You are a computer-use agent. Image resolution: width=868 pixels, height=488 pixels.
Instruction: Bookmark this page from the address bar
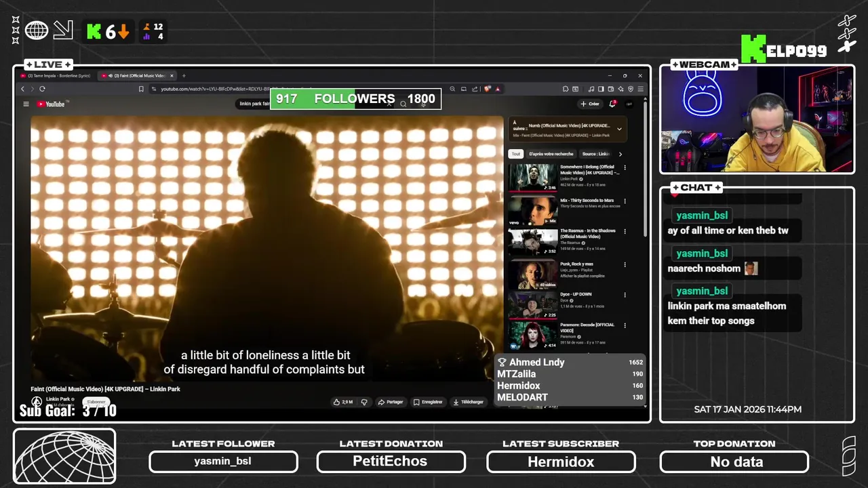[x=141, y=89]
